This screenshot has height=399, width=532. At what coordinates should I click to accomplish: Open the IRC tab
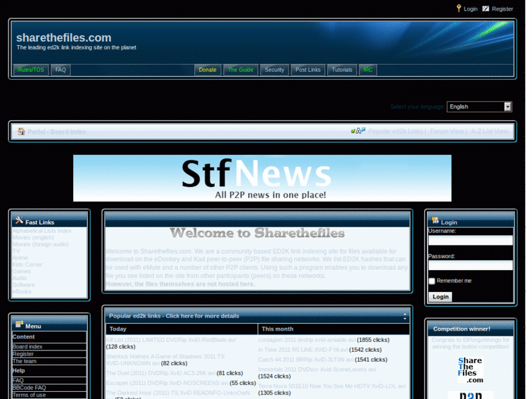click(368, 70)
